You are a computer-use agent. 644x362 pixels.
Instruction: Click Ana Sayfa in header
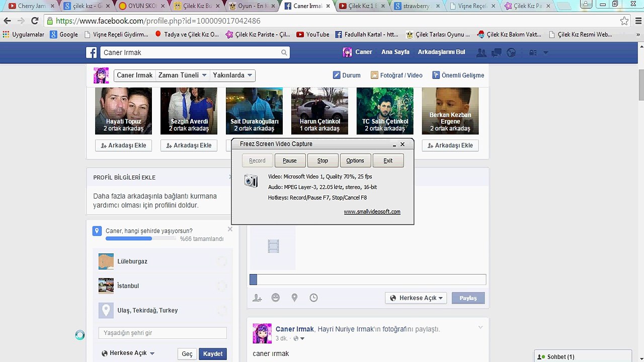coord(395,52)
